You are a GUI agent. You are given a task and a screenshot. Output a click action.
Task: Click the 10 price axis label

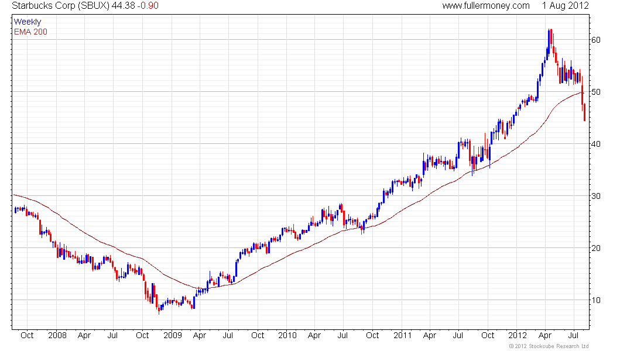click(x=595, y=300)
